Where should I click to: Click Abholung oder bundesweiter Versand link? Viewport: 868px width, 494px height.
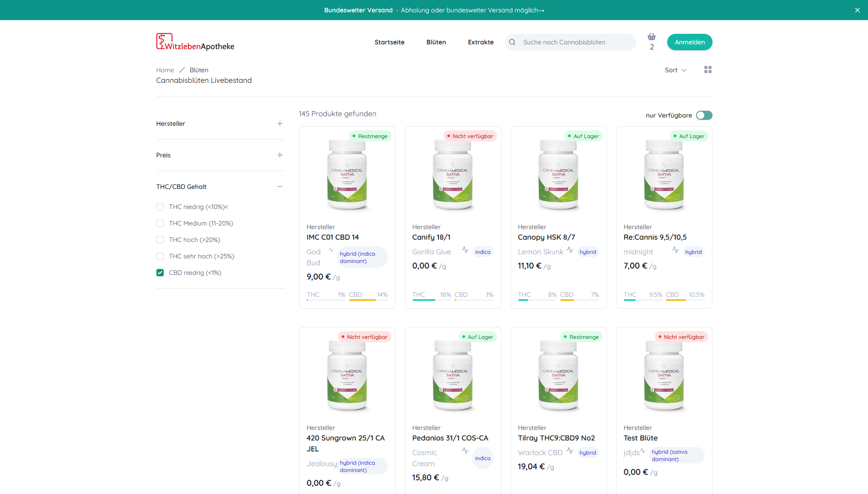point(472,10)
